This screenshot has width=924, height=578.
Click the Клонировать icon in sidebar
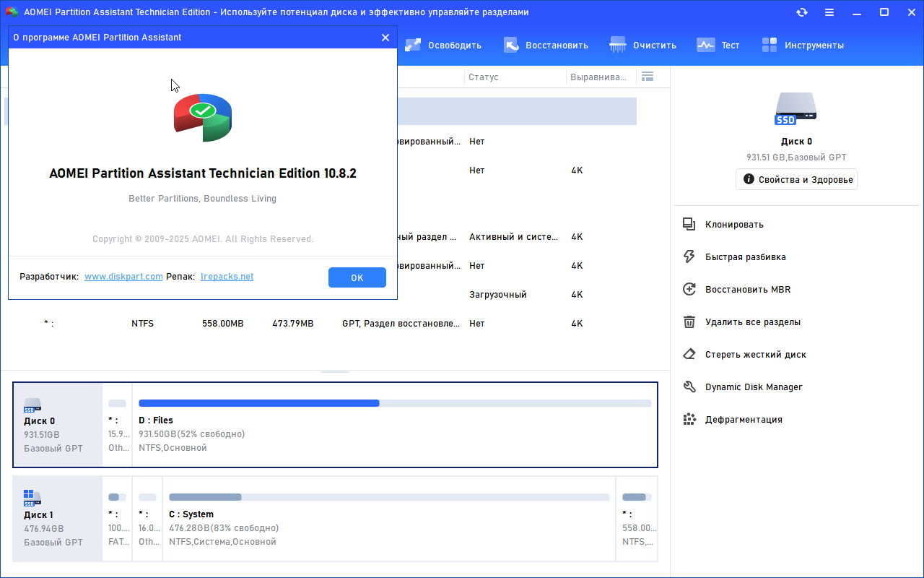pyautogui.click(x=689, y=224)
